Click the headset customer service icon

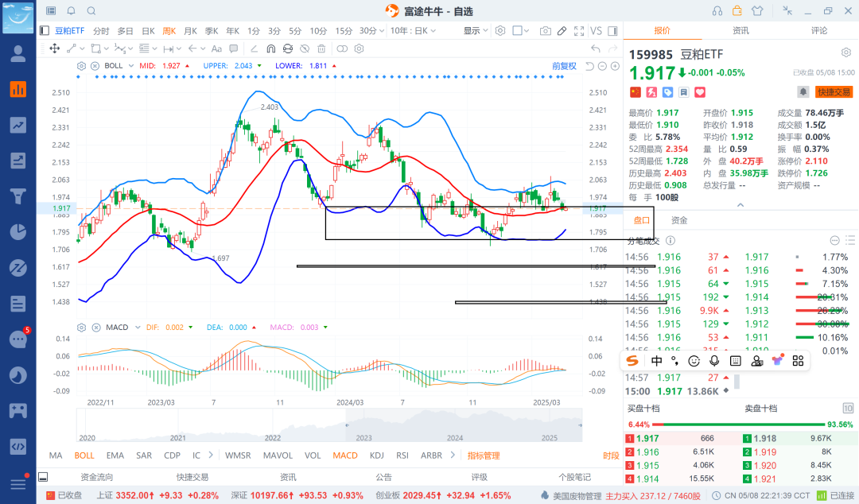tap(717, 10)
